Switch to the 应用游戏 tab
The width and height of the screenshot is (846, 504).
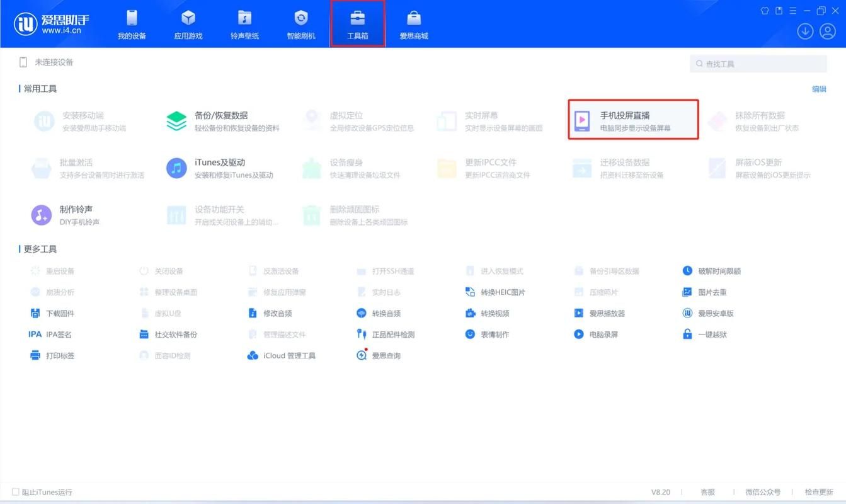click(x=188, y=25)
